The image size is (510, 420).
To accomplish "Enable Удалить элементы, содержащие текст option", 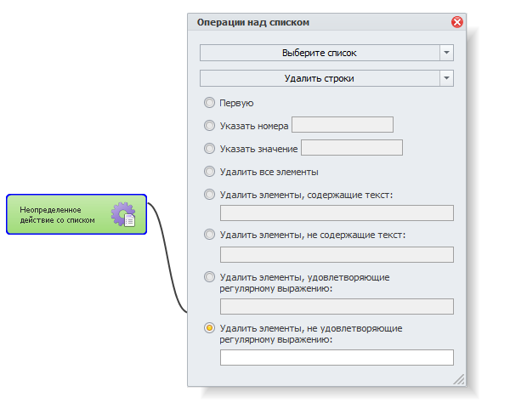I will [x=209, y=195].
